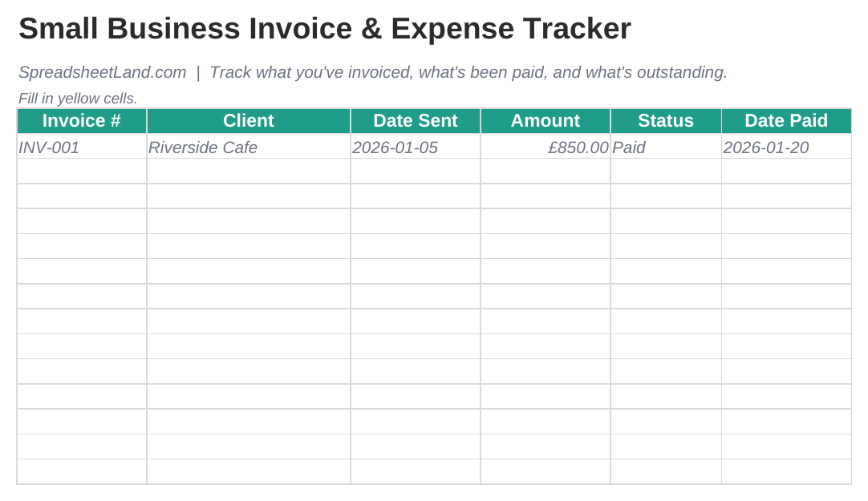Click the Status column header
Screen dimensions: 868x501
coord(666,120)
